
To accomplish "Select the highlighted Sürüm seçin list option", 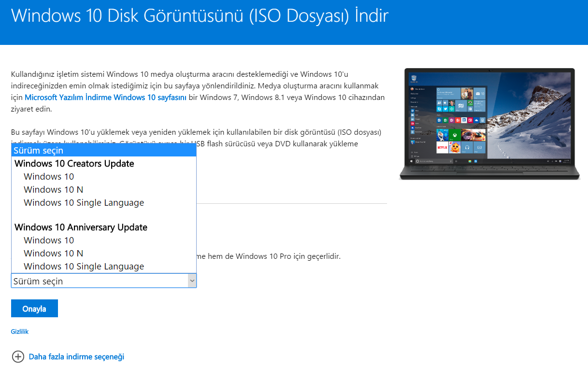I will (104, 151).
